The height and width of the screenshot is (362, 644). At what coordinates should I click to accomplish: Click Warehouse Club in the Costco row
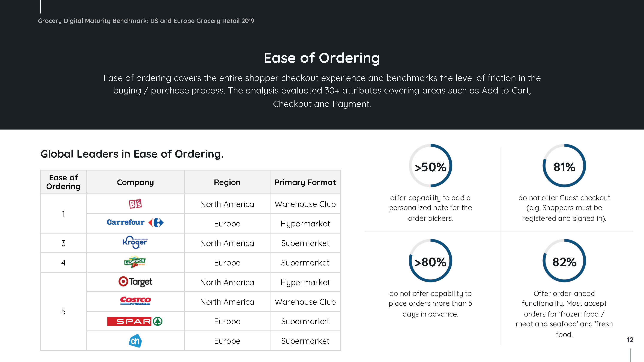[305, 302]
